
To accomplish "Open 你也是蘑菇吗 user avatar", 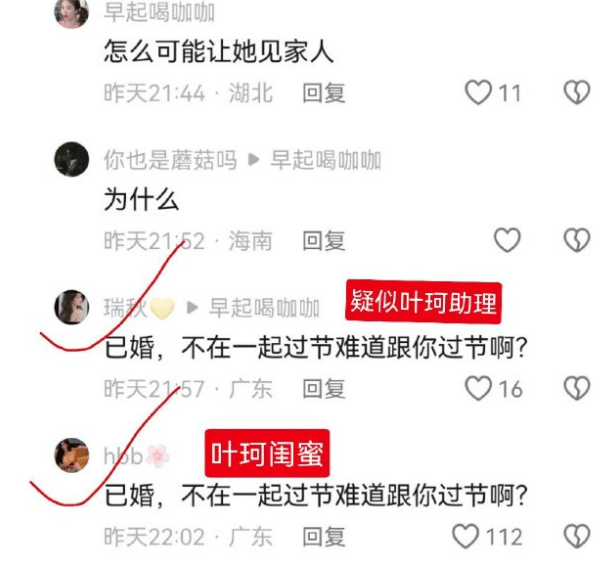I will click(x=72, y=159).
